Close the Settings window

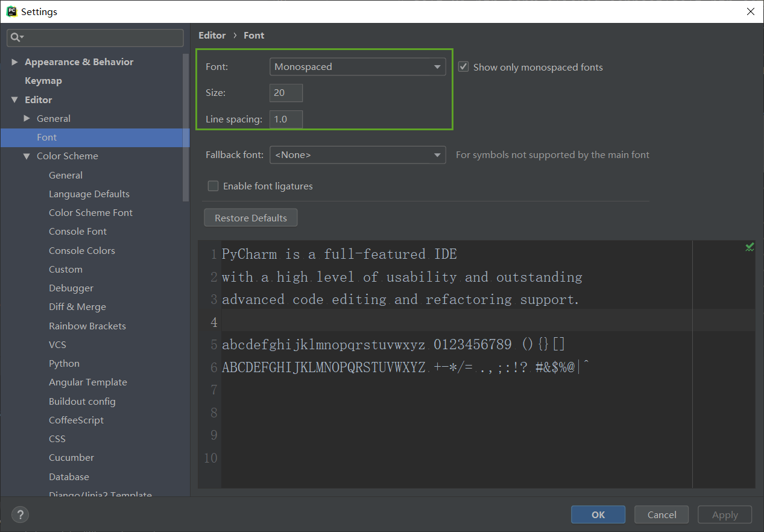[750, 11]
